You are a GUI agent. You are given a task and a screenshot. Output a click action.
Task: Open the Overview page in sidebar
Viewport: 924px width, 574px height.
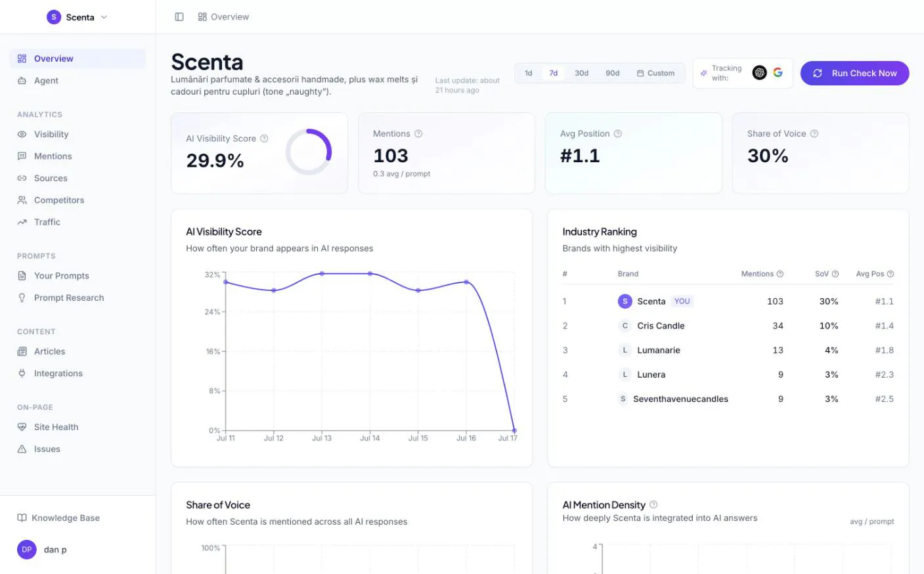pos(77,58)
